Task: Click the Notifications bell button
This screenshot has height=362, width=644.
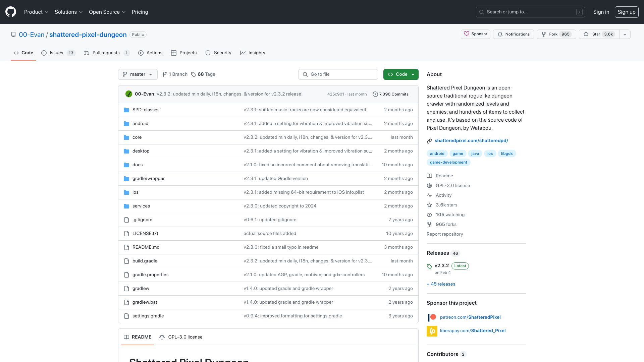Action: 514,34
